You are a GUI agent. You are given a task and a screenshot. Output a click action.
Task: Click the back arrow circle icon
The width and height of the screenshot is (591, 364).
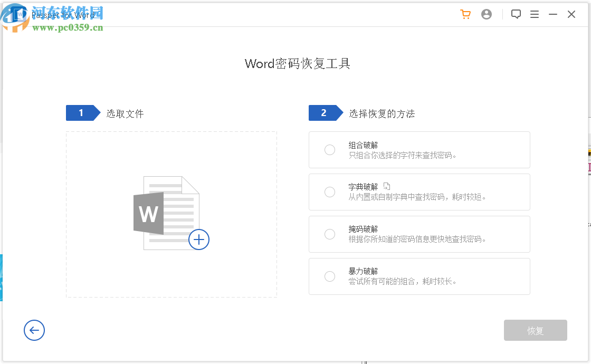tap(34, 330)
